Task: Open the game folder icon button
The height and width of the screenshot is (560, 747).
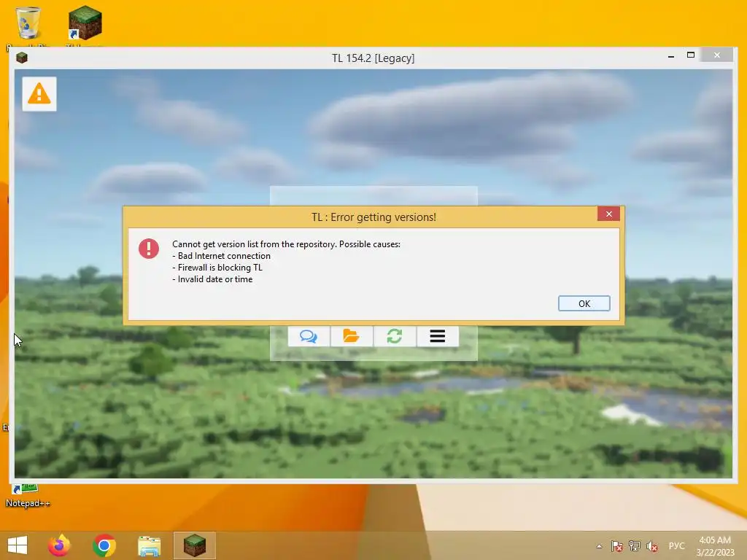Action: tap(352, 336)
